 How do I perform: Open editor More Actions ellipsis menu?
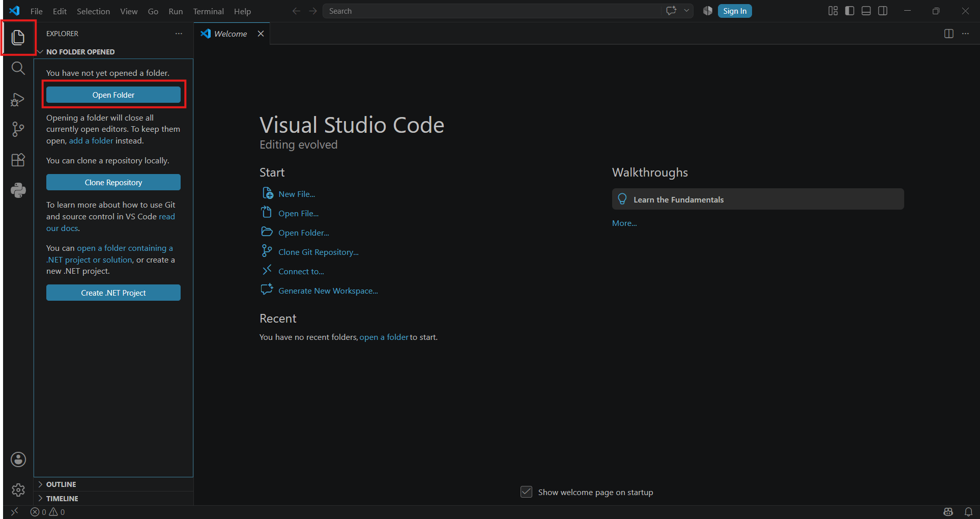[965, 34]
